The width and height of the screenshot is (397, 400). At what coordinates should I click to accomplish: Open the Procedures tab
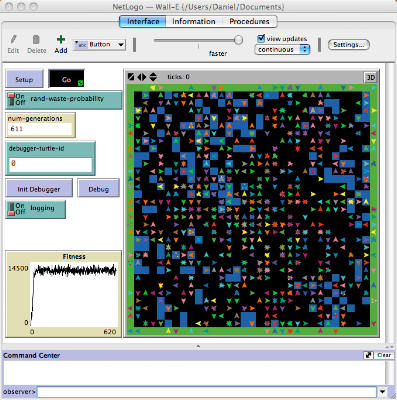pyautogui.click(x=249, y=22)
